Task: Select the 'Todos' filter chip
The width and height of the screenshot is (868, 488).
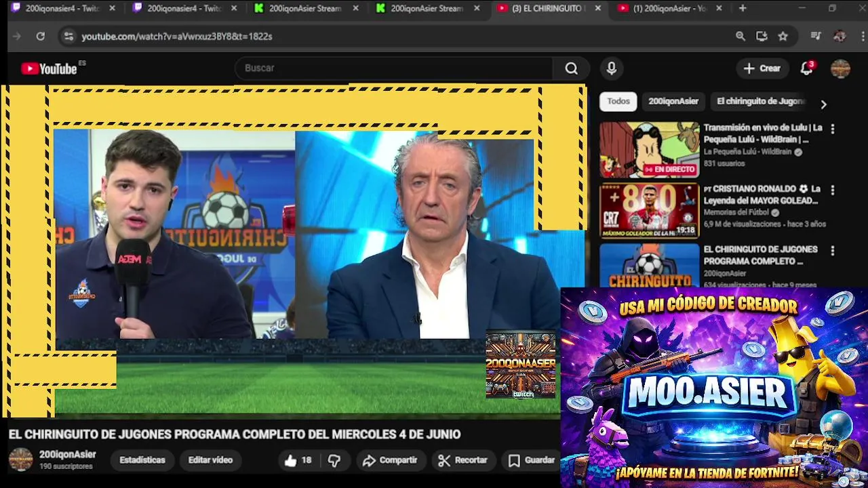Action: (x=618, y=101)
